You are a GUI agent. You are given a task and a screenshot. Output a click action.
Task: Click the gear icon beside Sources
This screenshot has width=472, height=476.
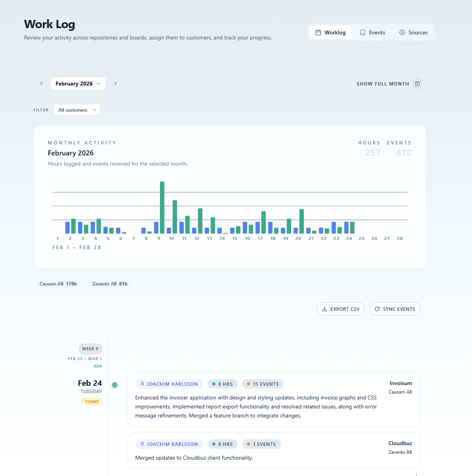pyautogui.click(x=401, y=32)
